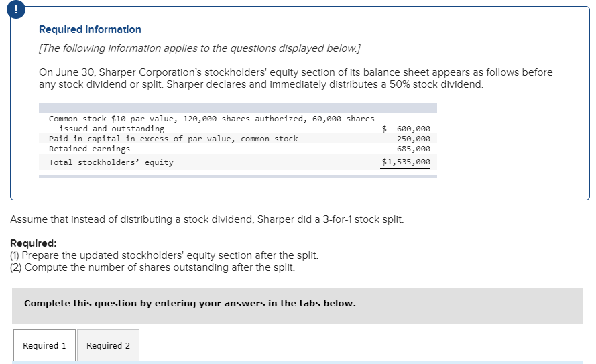Click the $600,000 common stock amount
This screenshot has height=364, width=596.
point(406,129)
